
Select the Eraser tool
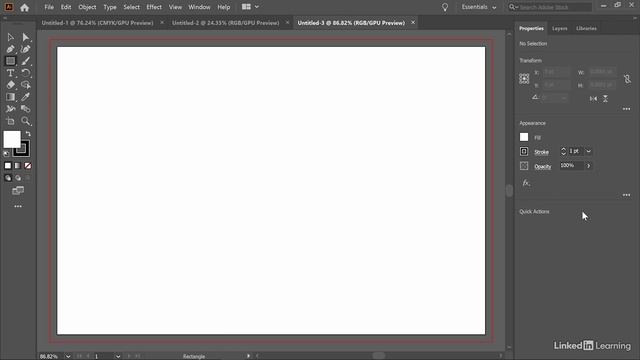pyautogui.click(x=11, y=85)
